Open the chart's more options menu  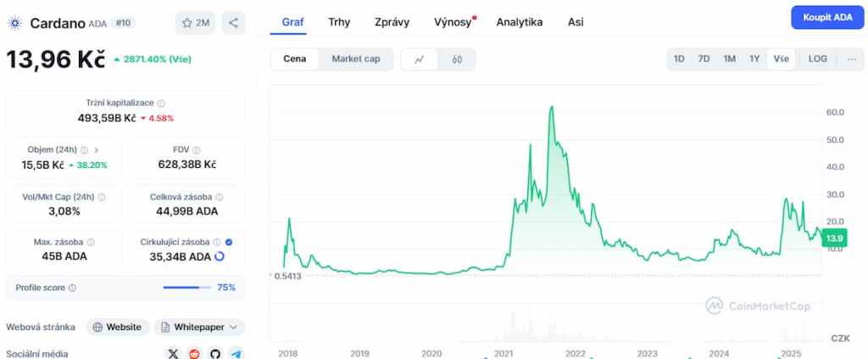pos(851,59)
